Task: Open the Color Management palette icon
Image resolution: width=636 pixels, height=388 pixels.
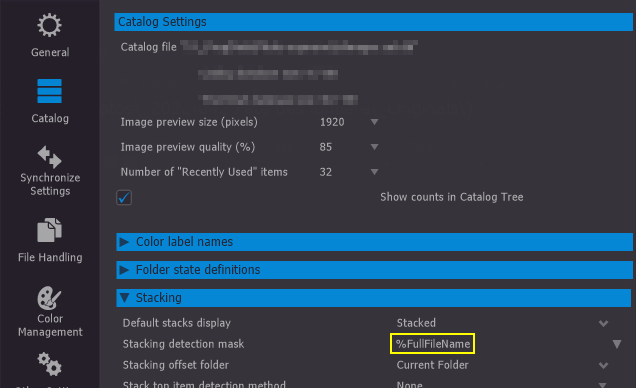Action: (x=49, y=298)
